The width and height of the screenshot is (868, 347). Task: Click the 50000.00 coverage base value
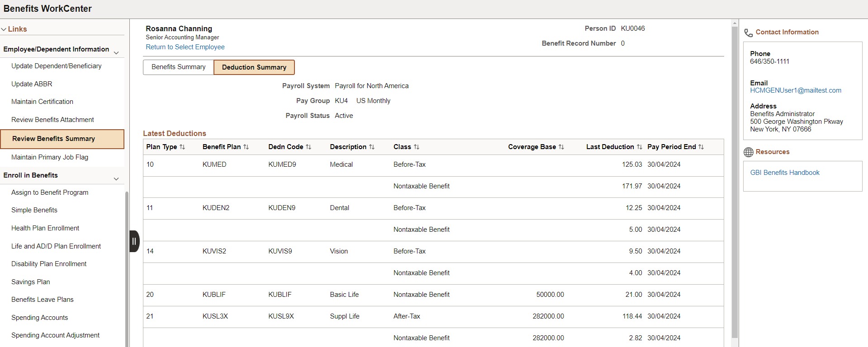(550, 295)
